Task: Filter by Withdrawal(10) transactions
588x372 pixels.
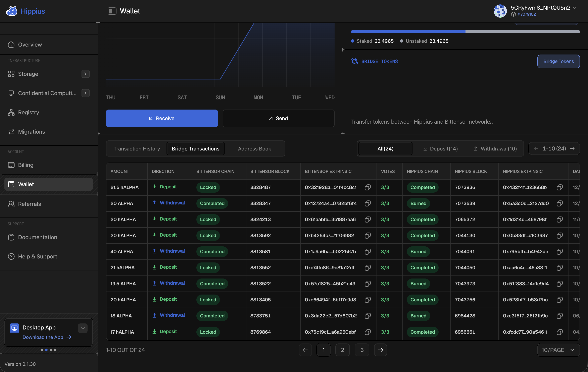Action: point(495,148)
